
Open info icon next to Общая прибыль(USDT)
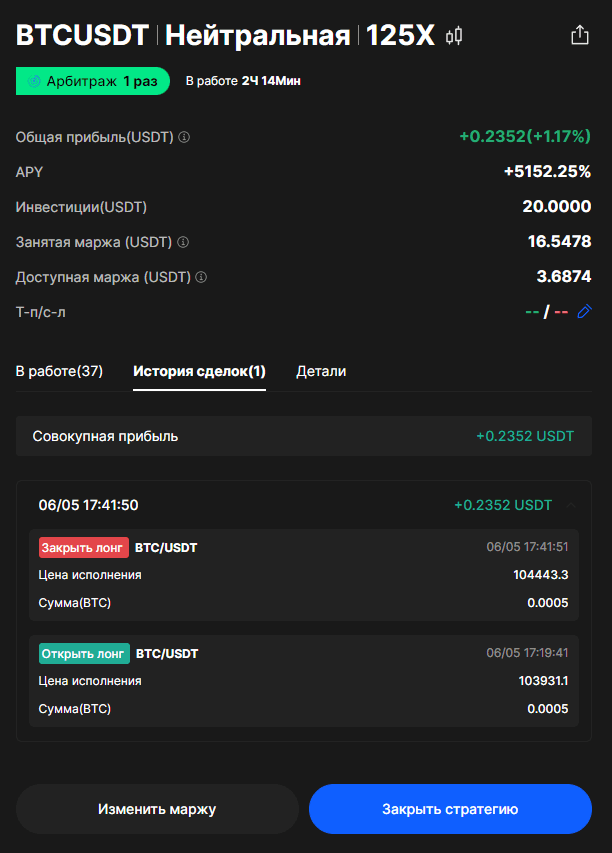pos(184,137)
